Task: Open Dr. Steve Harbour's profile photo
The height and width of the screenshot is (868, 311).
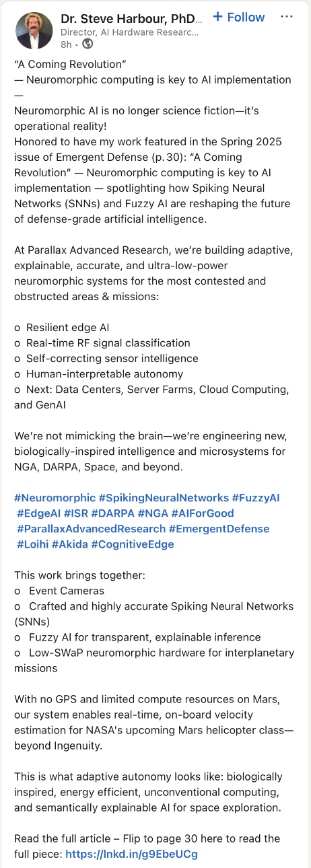Action: (x=33, y=30)
